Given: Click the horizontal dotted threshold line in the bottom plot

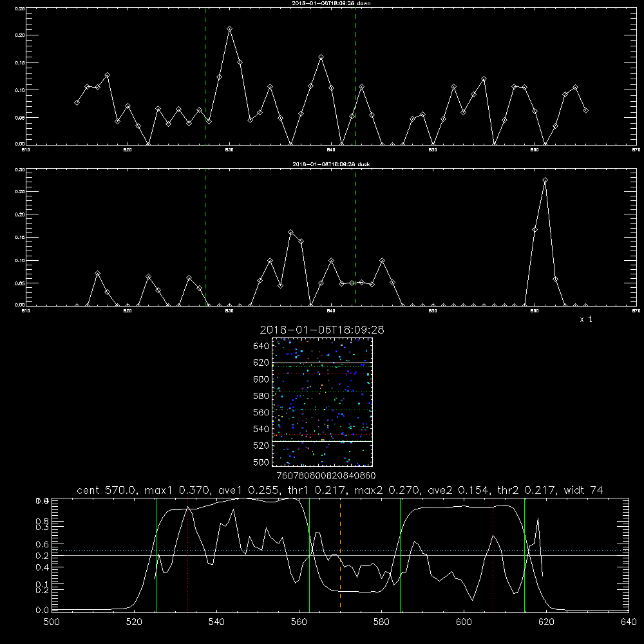Looking at the screenshot, I should click(340, 551).
